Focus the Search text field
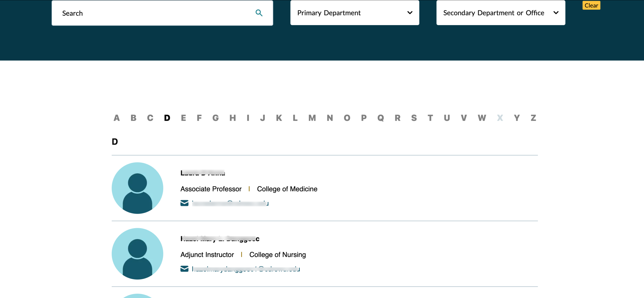 tap(156, 13)
